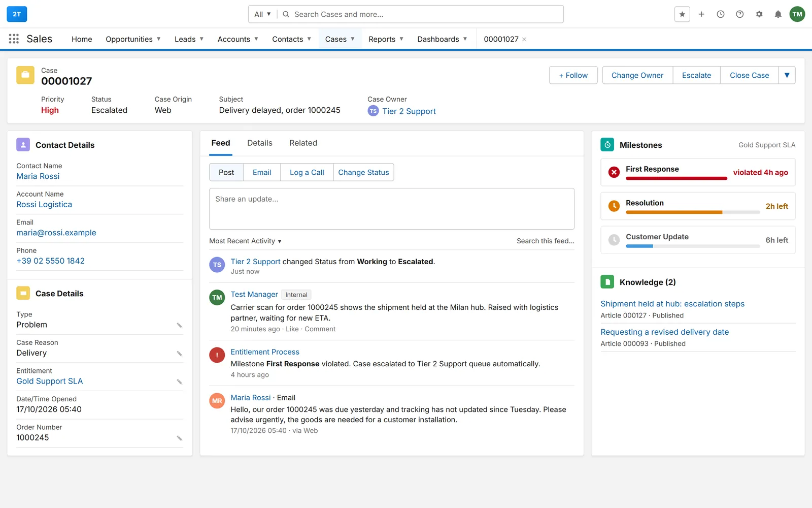Viewport: 812px width, 508px height.
Task: Open the App Launcher grid icon
Action: pos(14,39)
